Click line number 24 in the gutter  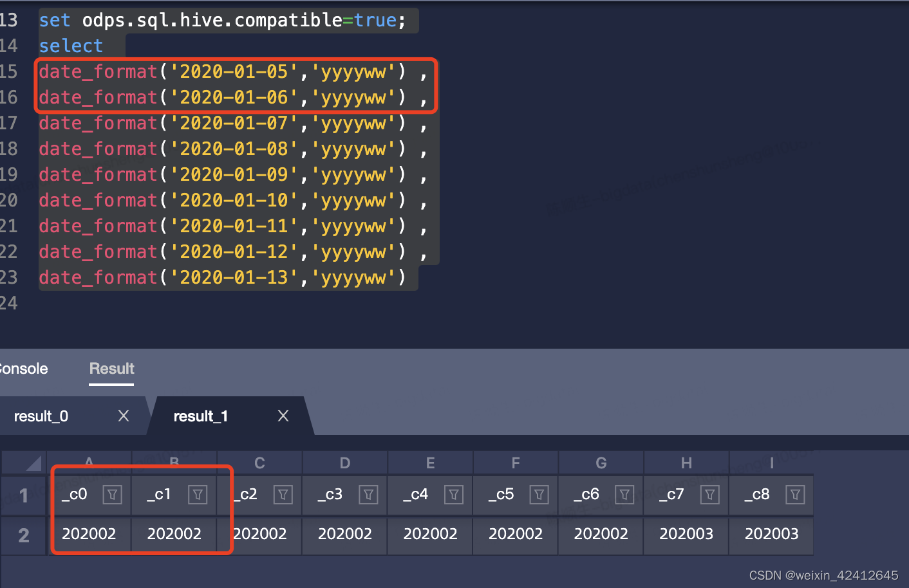pos(8,303)
